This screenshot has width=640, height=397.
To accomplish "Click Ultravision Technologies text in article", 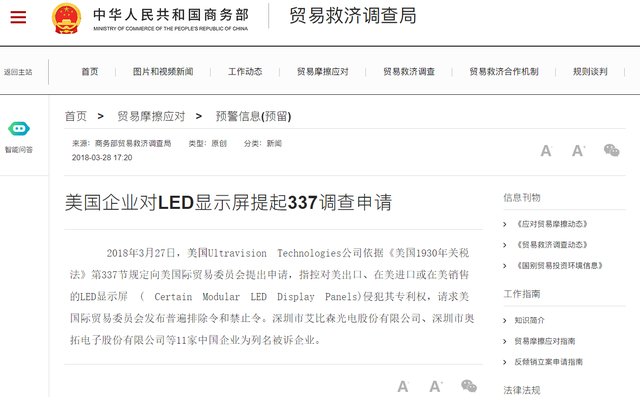I will pos(275,253).
